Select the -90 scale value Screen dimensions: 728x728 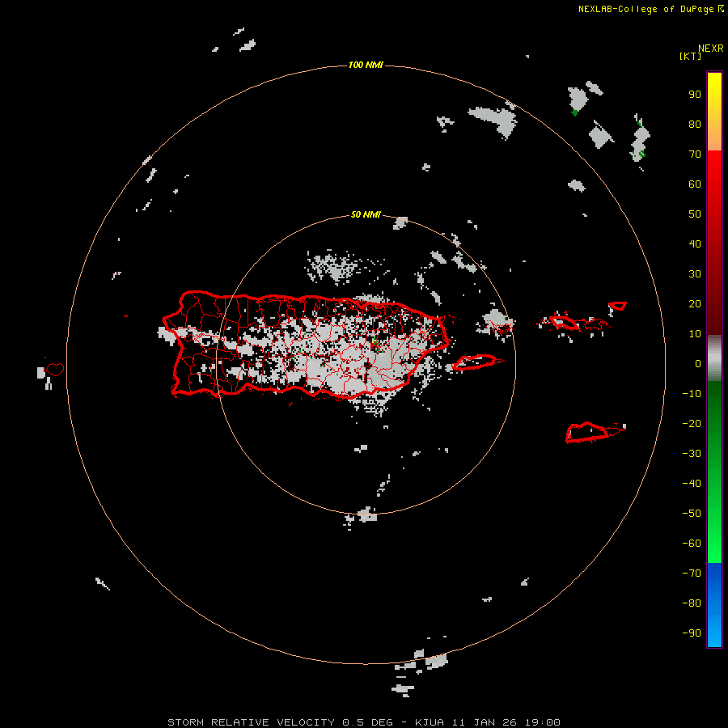692,633
